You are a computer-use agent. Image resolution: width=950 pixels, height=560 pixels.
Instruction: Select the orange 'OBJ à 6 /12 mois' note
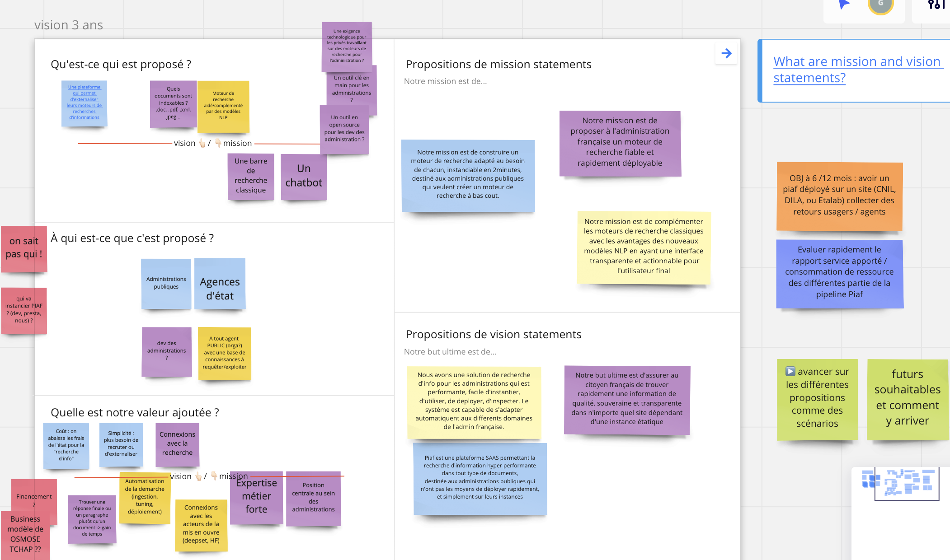click(839, 196)
